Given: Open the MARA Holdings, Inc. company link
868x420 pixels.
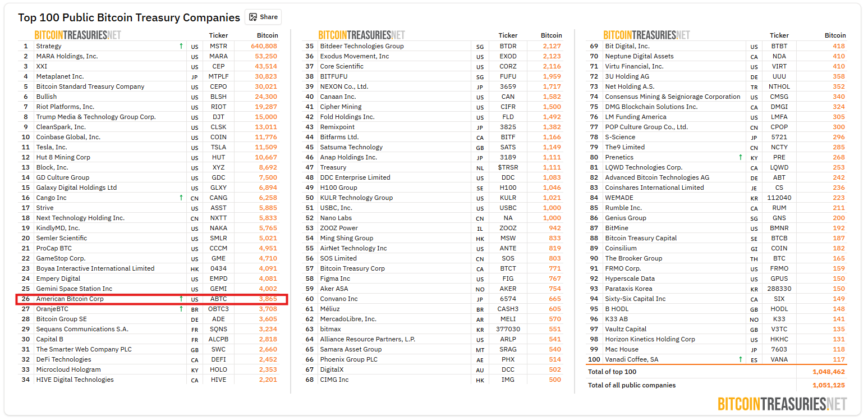Looking at the screenshot, I should click(67, 56).
